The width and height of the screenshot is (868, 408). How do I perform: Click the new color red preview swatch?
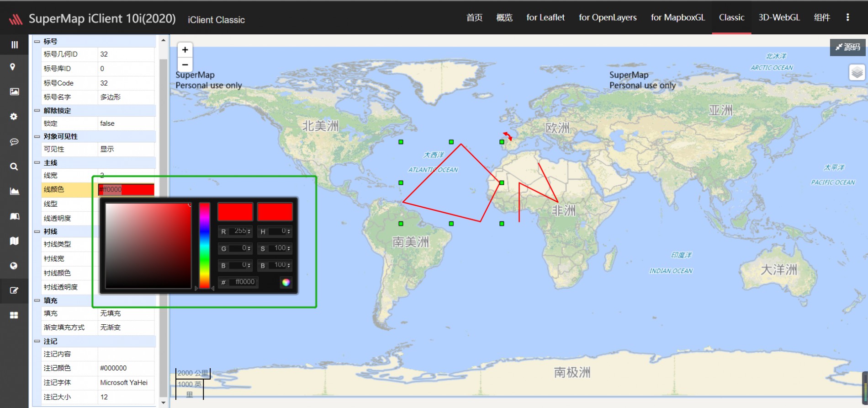[235, 212]
